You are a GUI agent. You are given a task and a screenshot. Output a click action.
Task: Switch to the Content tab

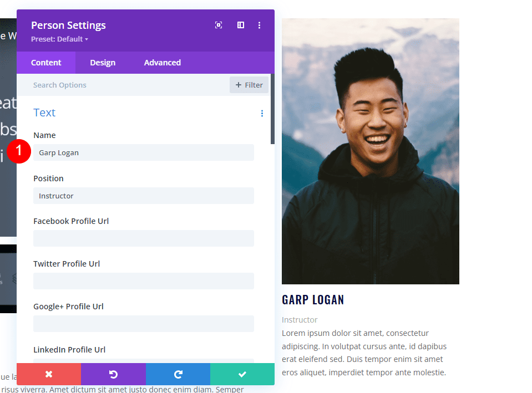click(46, 63)
